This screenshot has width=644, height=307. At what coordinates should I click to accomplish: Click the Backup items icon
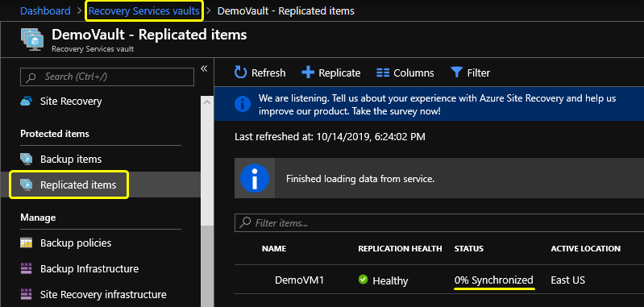click(x=27, y=159)
